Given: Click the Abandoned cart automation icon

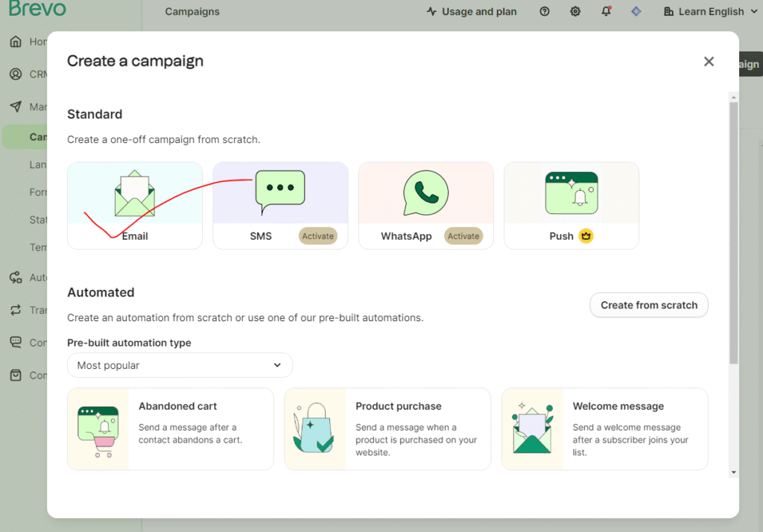Looking at the screenshot, I should coord(98,429).
